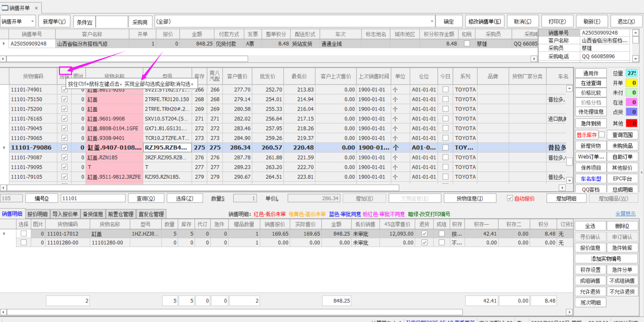Click the 查询(Q) button

(146, 198)
